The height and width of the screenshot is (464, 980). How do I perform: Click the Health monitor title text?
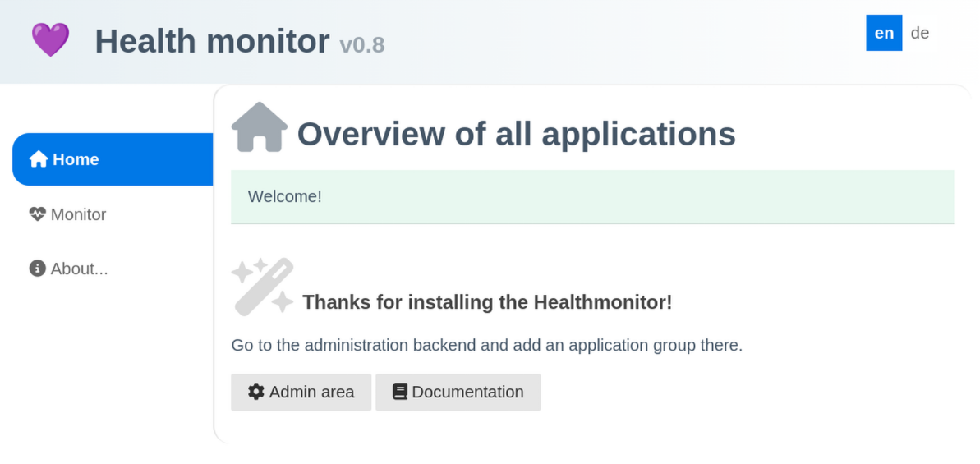click(212, 41)
